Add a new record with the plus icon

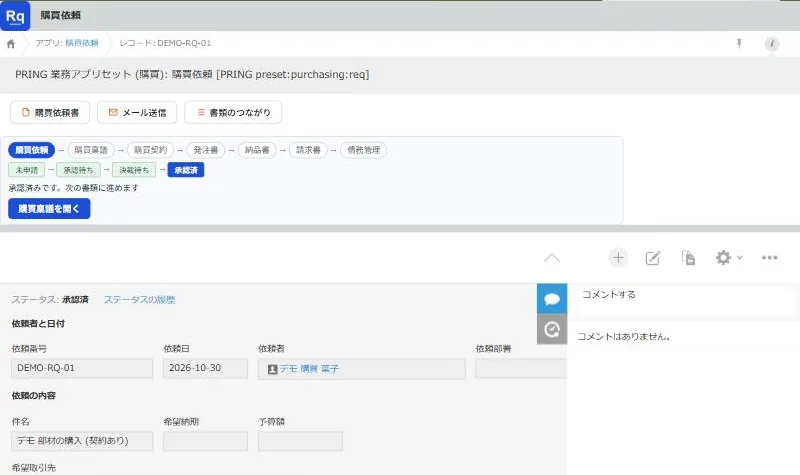click(x=618, y=258)
